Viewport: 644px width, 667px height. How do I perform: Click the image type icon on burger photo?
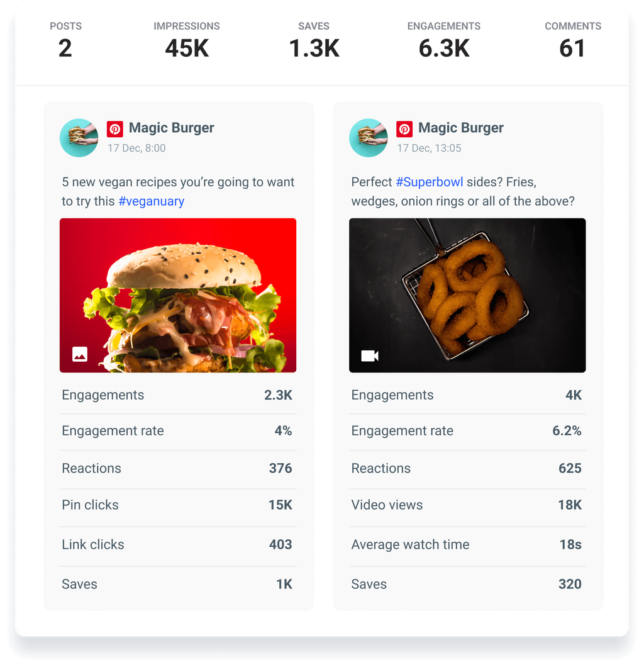click(x=80, y=354)
